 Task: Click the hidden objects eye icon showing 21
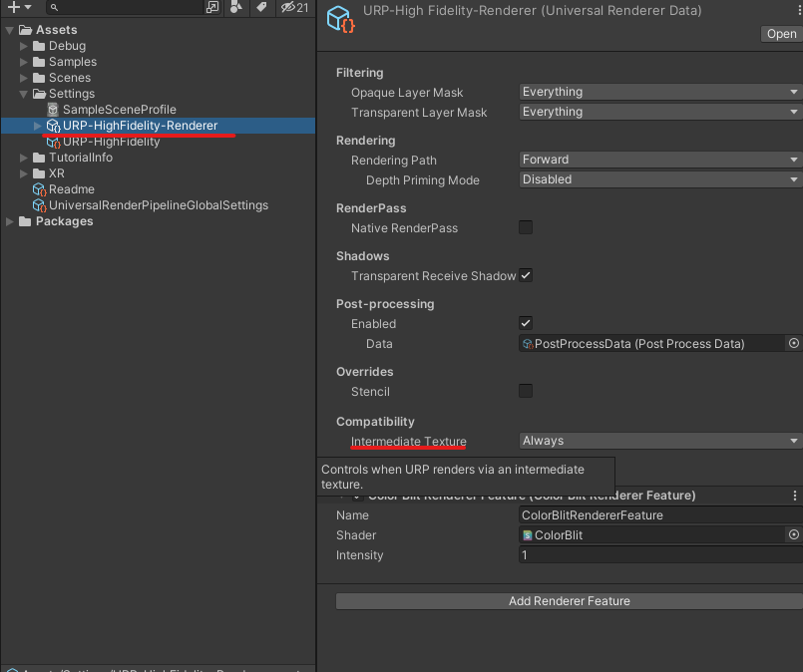coord(288,7)
